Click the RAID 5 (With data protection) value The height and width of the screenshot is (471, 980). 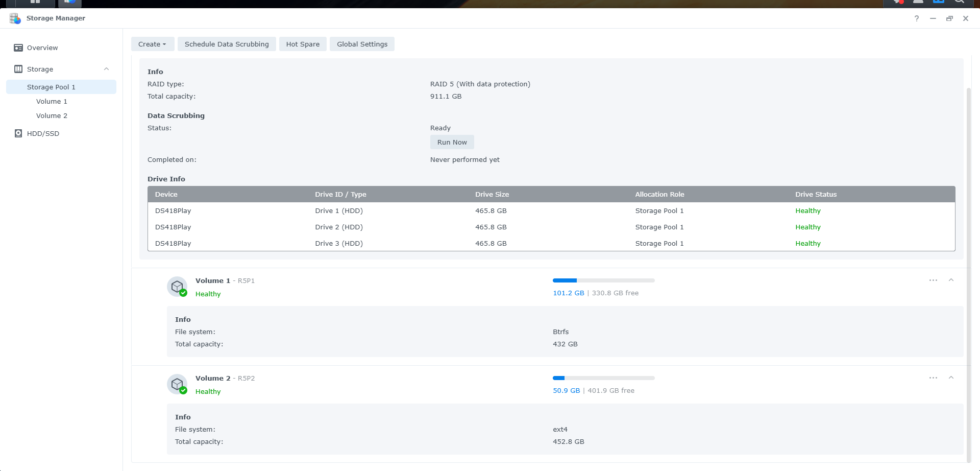point(480,84)
